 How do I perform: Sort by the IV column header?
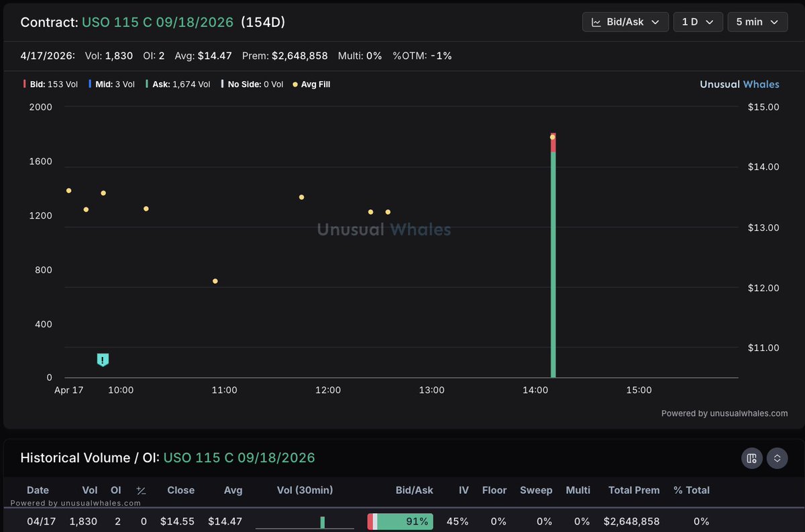[x=464, y=490]
